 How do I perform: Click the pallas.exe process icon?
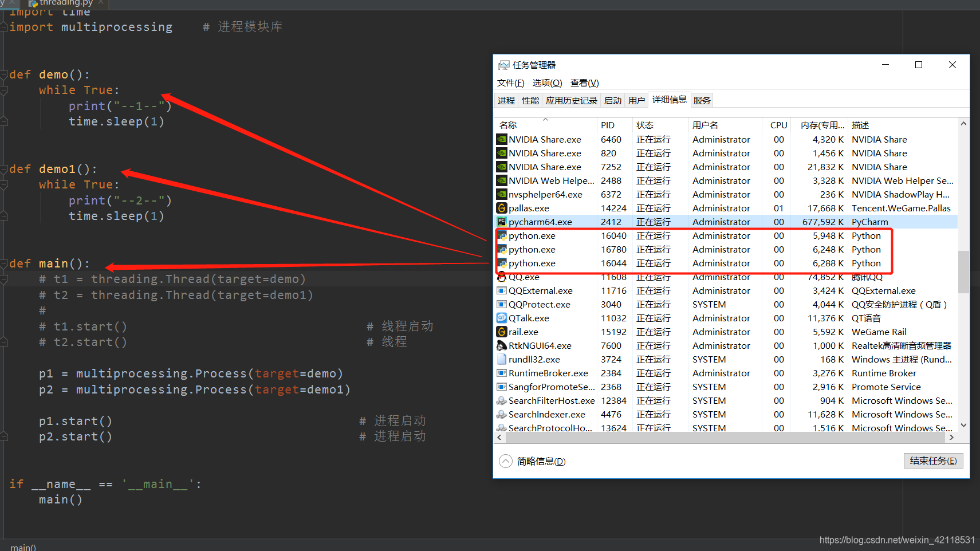(502, 208)
